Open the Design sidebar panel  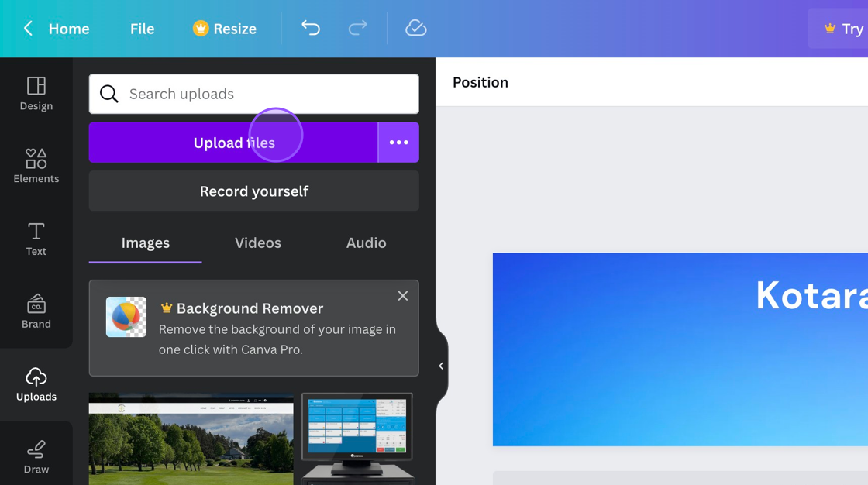tap(36, 94)
